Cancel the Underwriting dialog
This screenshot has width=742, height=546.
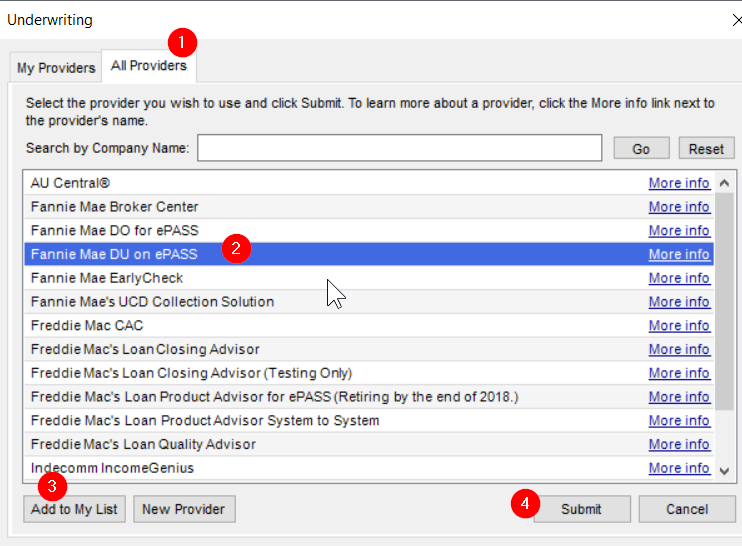click(x=687, y=509)
